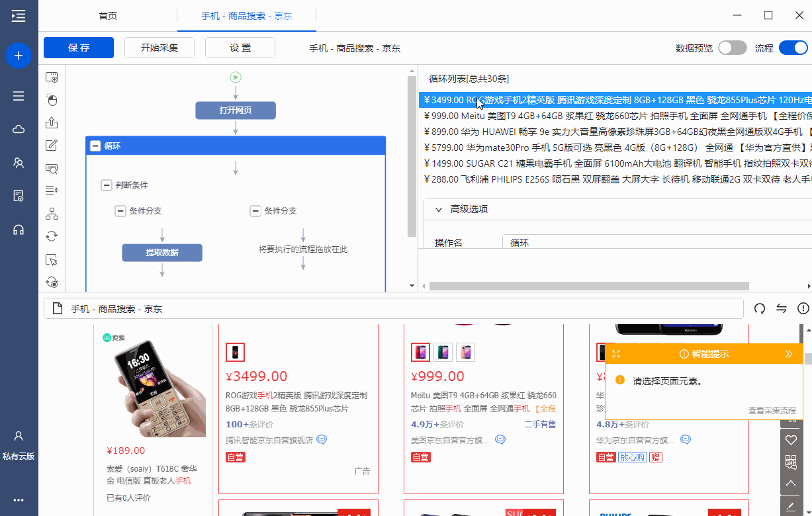Shrink the 智能提示 panel with corner icon
Image resolution: width=812 pixels, height=516 pixels.
tap(616, 354)
